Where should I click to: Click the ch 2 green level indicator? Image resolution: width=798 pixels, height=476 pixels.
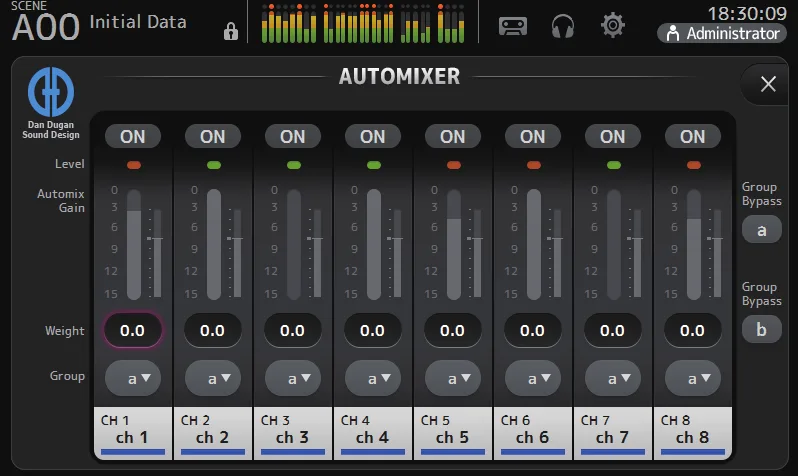(x=214, y=165)
